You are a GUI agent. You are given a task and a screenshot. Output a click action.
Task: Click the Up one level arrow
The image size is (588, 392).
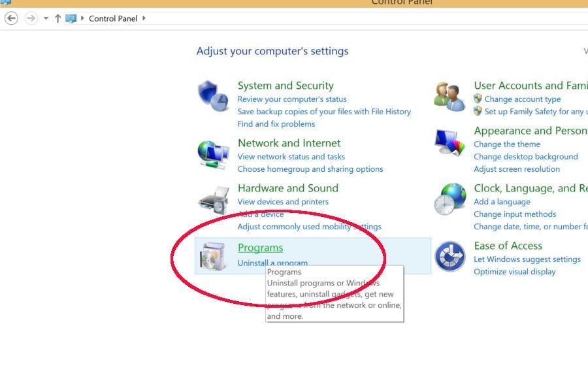tap(57, 18)
